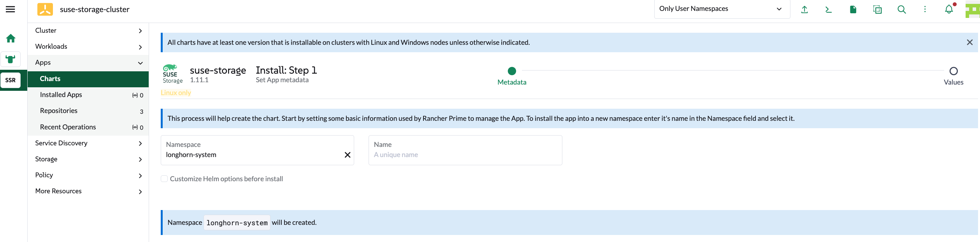Expand the Cluster navigation section
The width and height of the screenshot is (980, 242).
[88, 30]
